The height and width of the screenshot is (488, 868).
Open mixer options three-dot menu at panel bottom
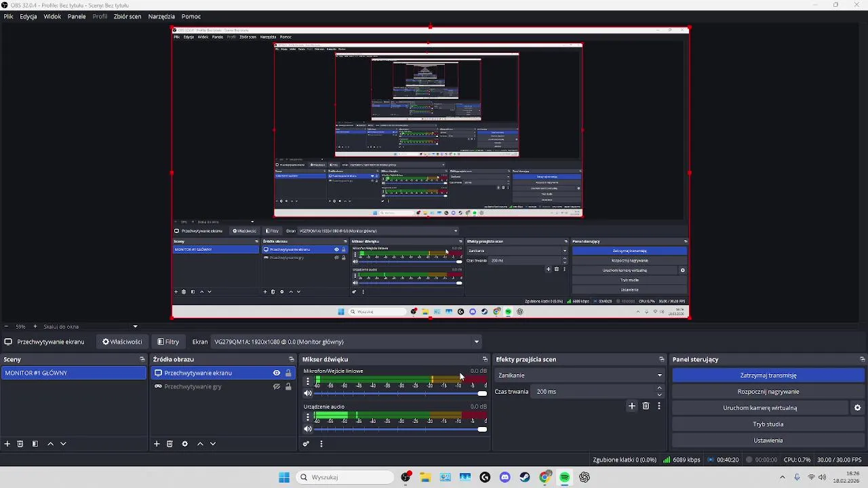321,444
